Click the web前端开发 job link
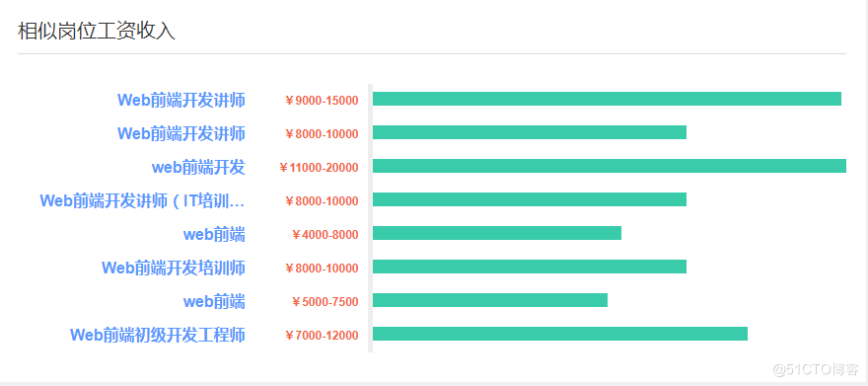 click(198, 167)
